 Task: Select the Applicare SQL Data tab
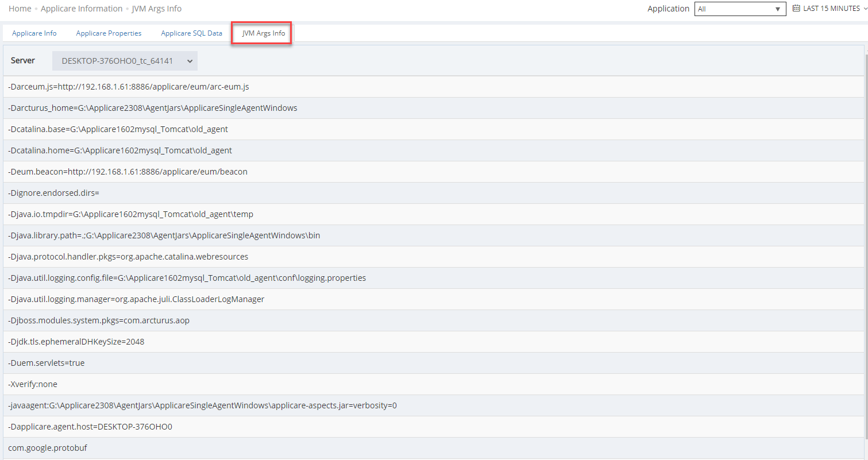pyautogui.click(x=191, y=33)
